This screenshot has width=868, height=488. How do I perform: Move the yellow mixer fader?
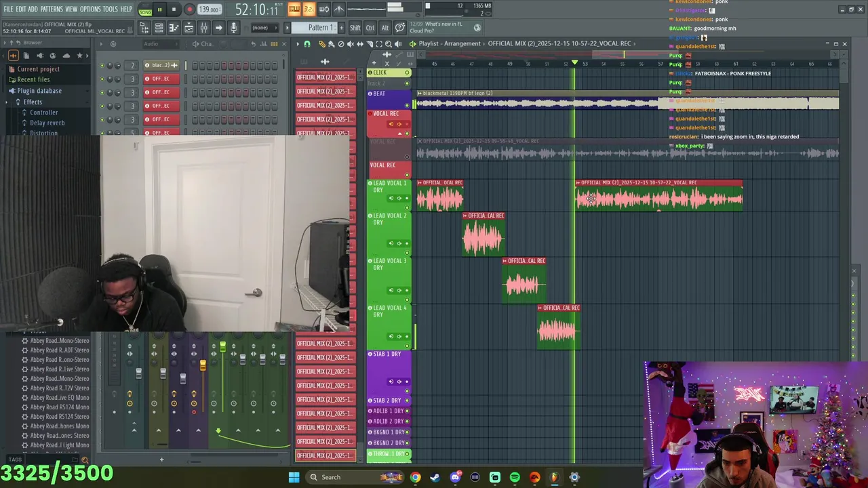203,366
